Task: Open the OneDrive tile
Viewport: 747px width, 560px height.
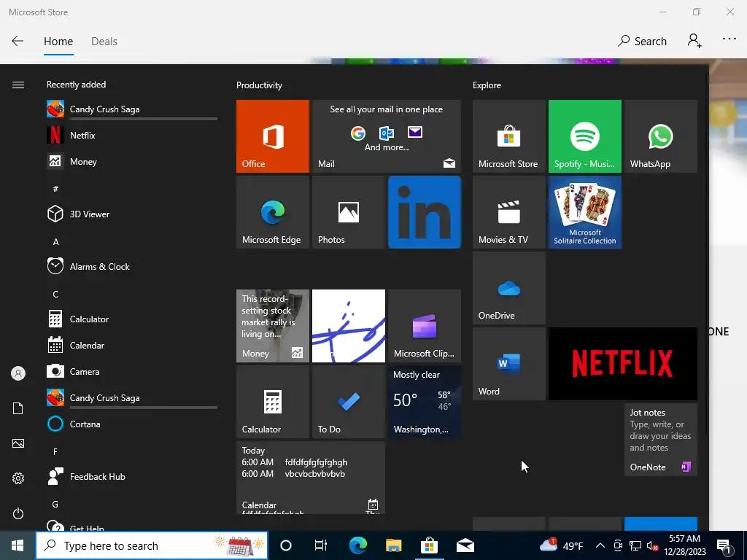Action: pyautogui.click(x=508, y=288)
